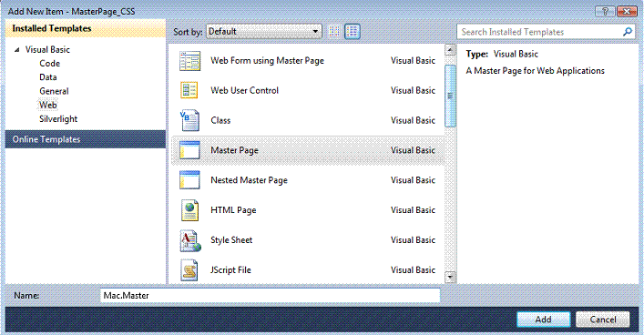The width and height of the screenshot is (644, 335).
Task: Select the Style Sheet label
Action: (x=231, y=240)
